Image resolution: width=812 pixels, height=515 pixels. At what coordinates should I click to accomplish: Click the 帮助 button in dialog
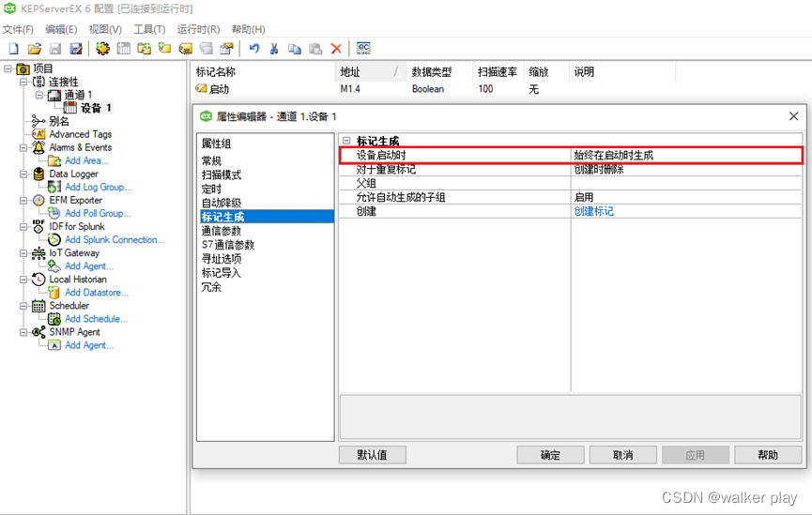pos(768,455)
